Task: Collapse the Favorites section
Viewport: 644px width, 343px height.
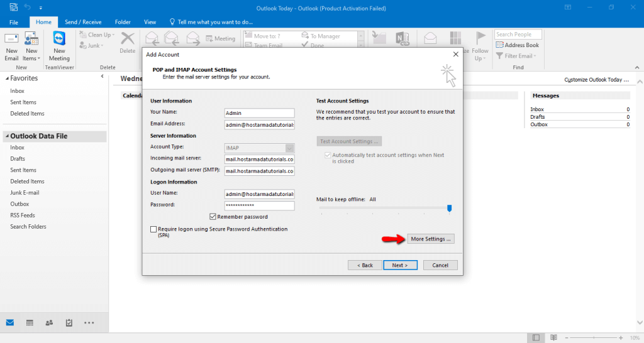Action: pos(7,79)
